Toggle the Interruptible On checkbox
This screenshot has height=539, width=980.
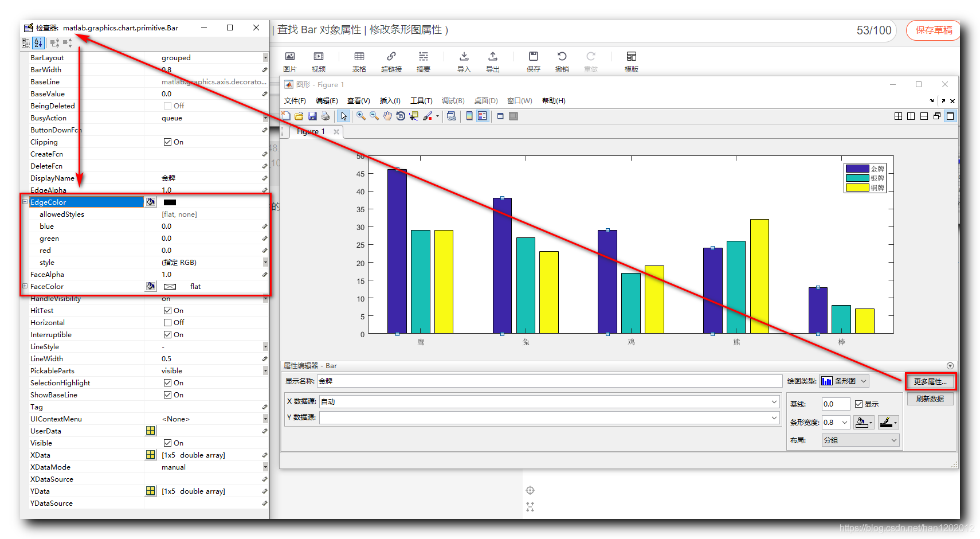[x=167, y=334]
